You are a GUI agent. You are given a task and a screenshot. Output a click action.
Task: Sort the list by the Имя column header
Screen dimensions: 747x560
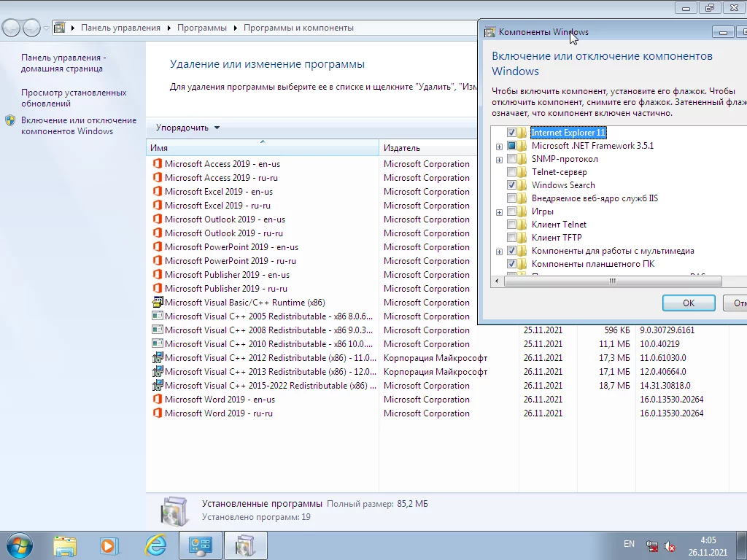[x=262, y=147]
